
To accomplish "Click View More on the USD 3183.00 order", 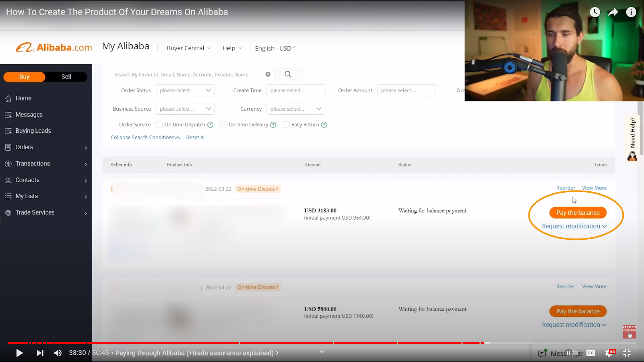I will pos(594,188).
